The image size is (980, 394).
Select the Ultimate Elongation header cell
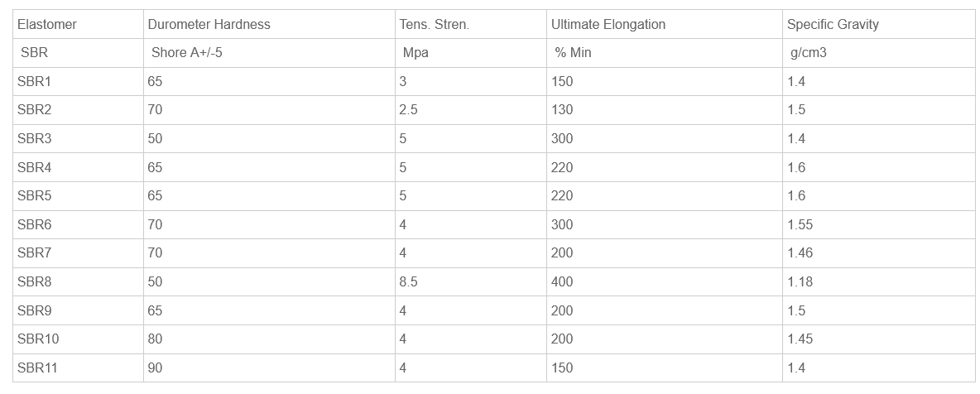click(x=608, y=24)
